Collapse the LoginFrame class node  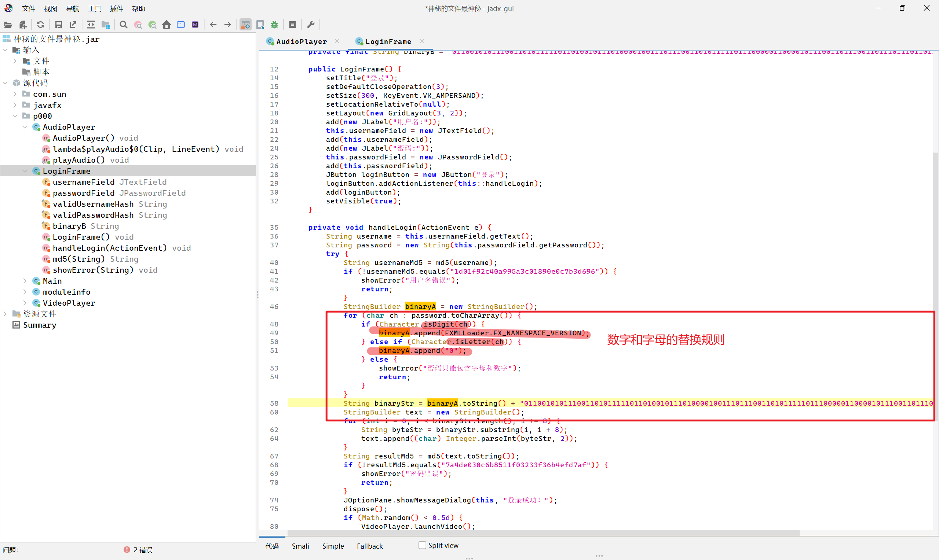pyautogui.click(x=25, y=171)
